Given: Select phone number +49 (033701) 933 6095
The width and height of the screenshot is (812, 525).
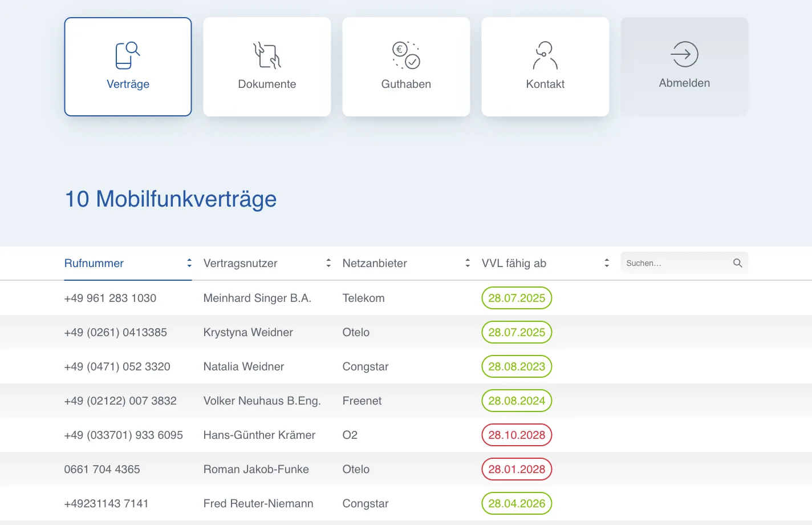Looking at the screenshot, I should [124, 435].
